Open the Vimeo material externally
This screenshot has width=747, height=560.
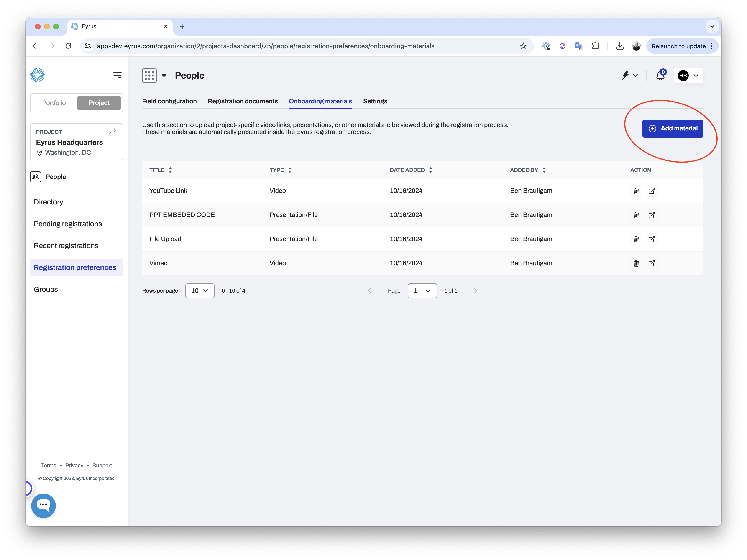point(651,263)
